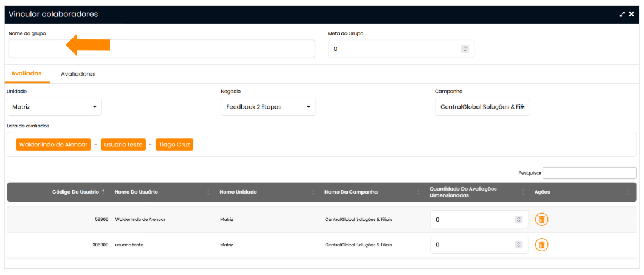Close the Vincular colaboradores dialog
The width and height of the screenshot is (644, 275).
coord(632,14)
